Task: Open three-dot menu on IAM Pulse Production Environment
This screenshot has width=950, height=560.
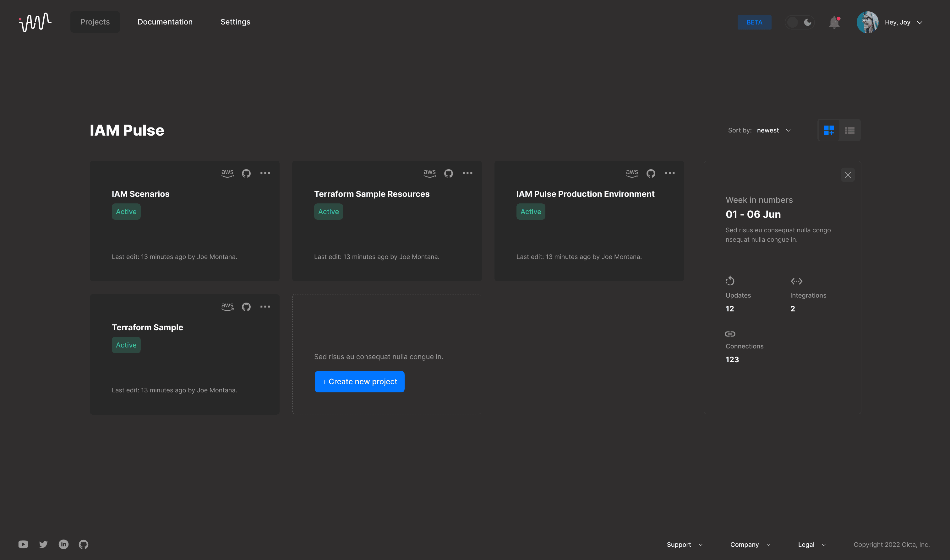Action: point(669,173)
